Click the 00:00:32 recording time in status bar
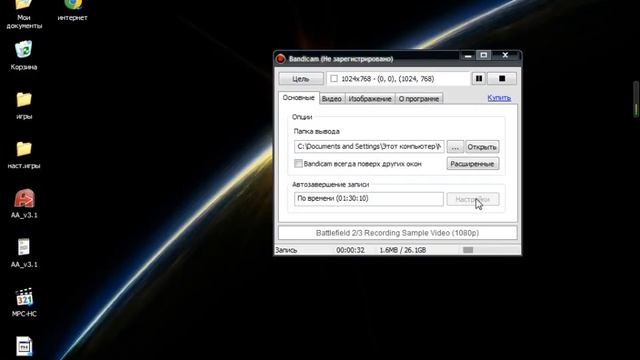Screen dimensions: 640x360 [x=350, y=250]
